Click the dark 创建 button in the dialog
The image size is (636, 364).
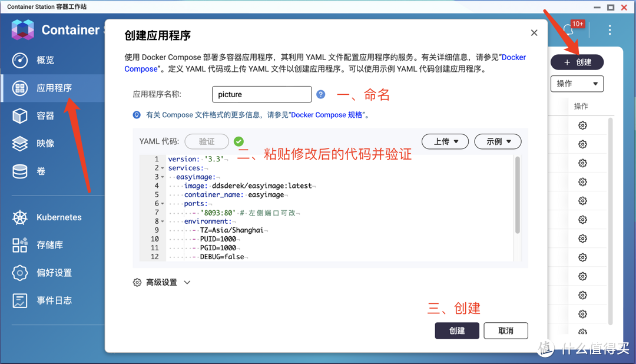point(457,331)
